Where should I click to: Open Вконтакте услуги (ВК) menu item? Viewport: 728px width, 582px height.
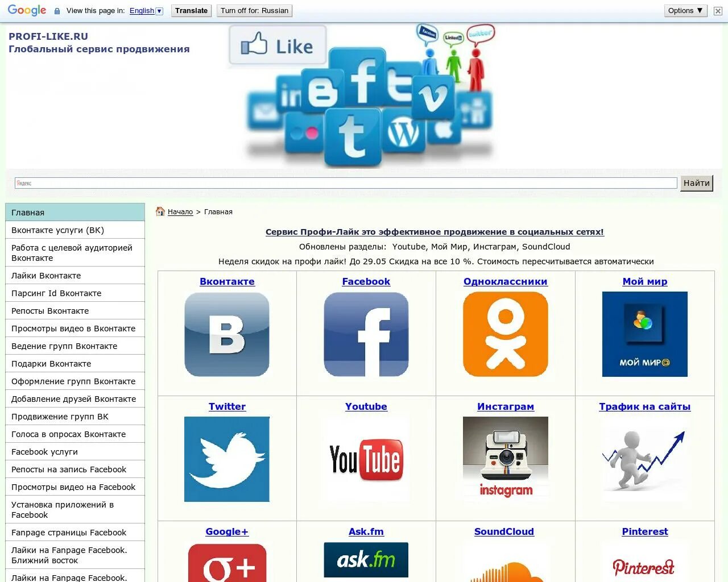75,230
